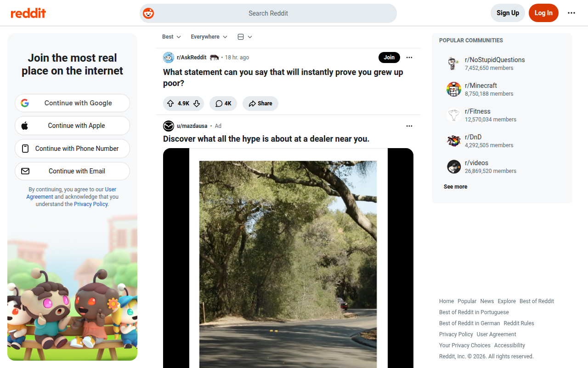The width and height of the screenshot is (588, 368).
Task: Open the Explore footer link
Action: 507,301
